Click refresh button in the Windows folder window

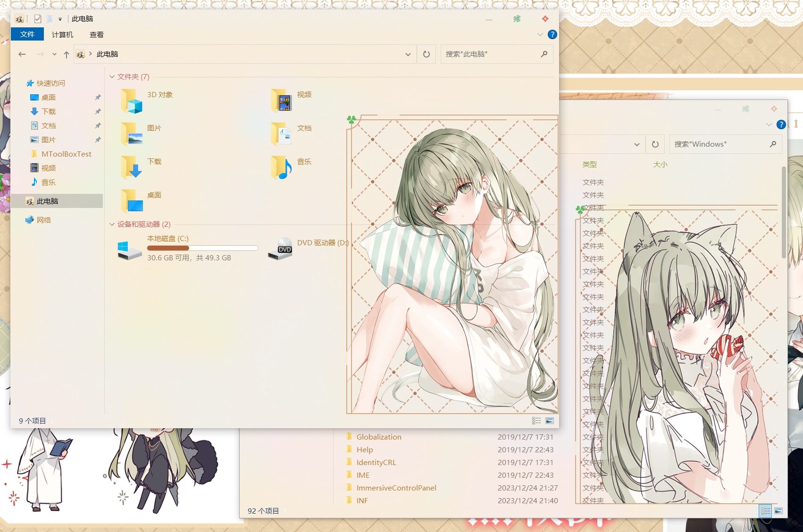655,144
